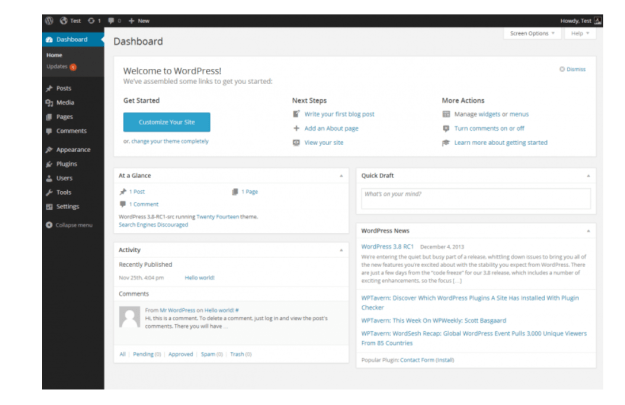Click the updates refresh icon in admin bar
The height and width of the screenshot is (405, 625).
tap(91, 21)
